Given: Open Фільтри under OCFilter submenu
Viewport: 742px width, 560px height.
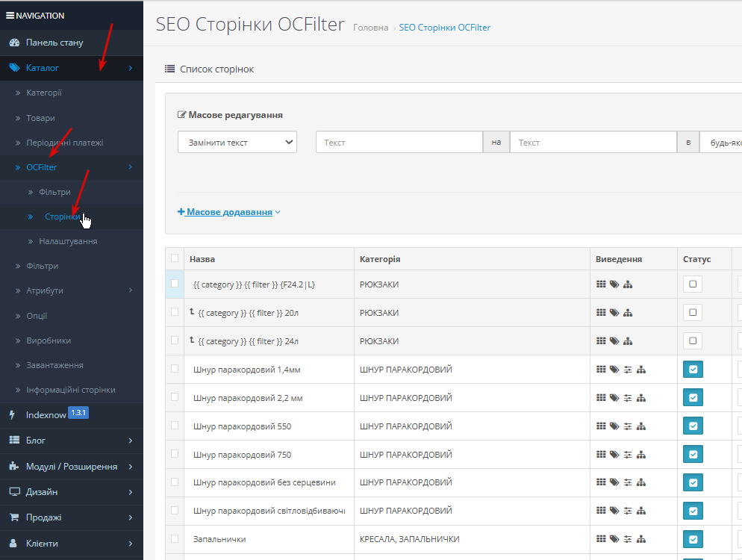Looking at the screenshot, I should 55,192.
